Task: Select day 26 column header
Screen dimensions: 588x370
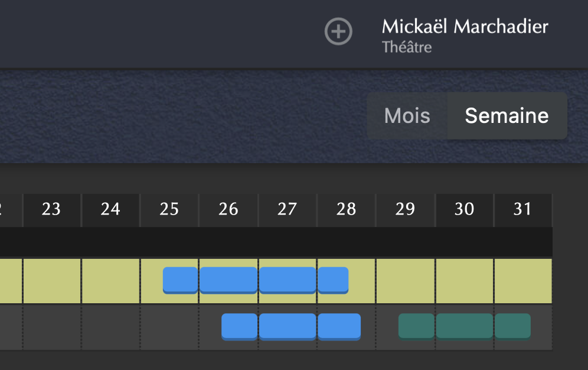Action: (x=228, y=209)
